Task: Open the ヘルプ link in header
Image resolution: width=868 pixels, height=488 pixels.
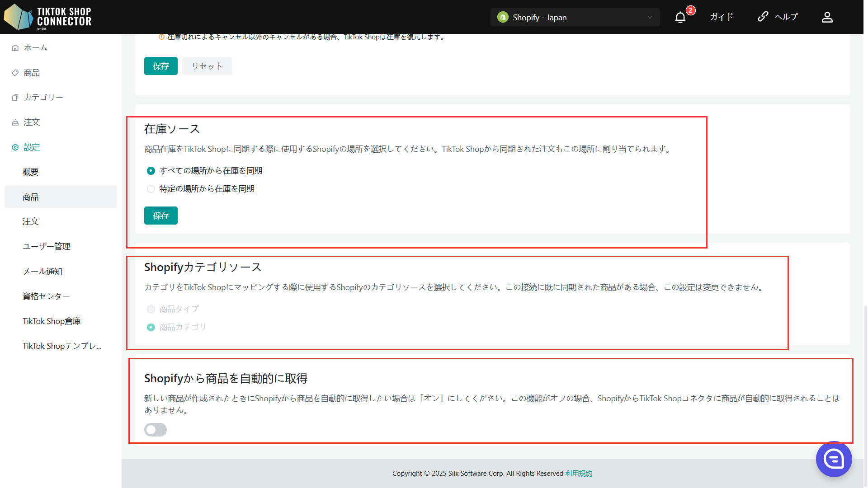Action: tap(787, 17)
